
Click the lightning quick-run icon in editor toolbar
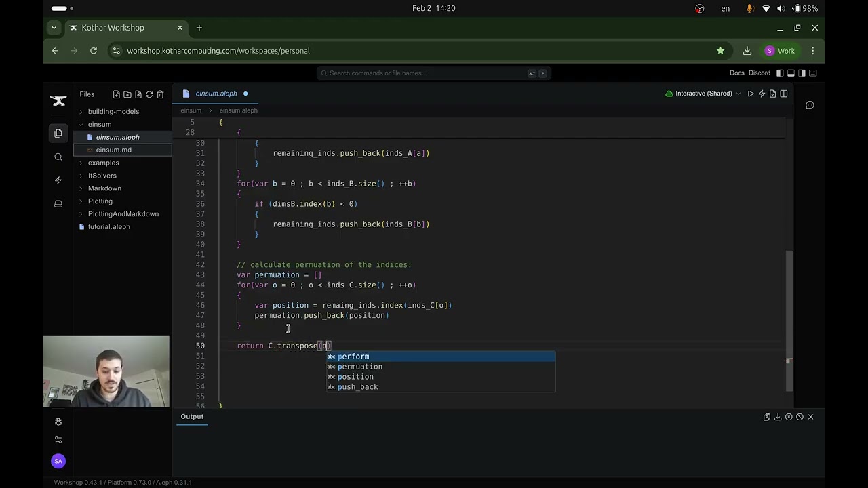pos(762,94)
